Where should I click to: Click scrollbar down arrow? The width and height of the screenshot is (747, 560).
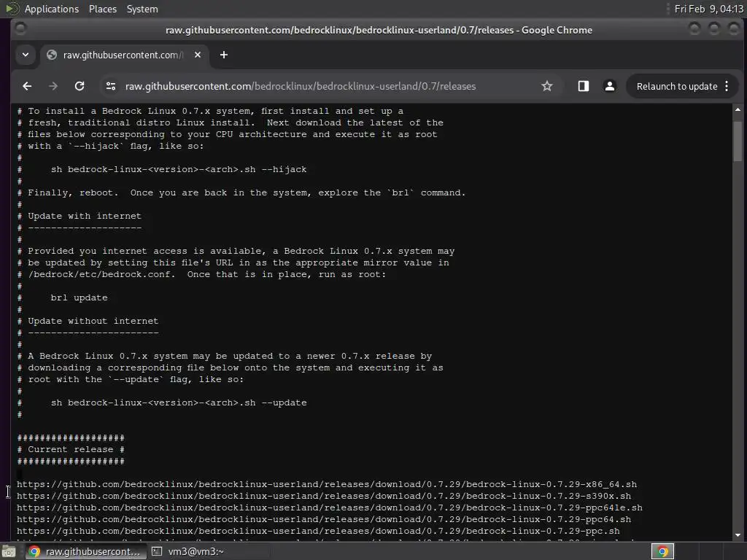(738, 534)
